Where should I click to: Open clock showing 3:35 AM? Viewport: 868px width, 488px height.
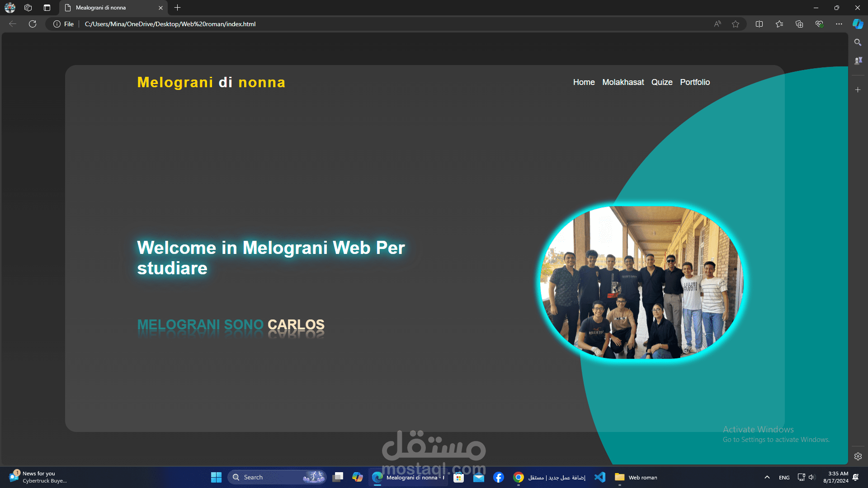(836, 477)
